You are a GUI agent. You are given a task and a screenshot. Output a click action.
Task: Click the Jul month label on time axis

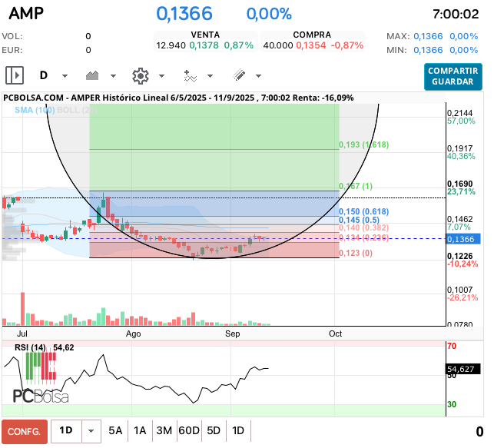[x=22, y=334]
